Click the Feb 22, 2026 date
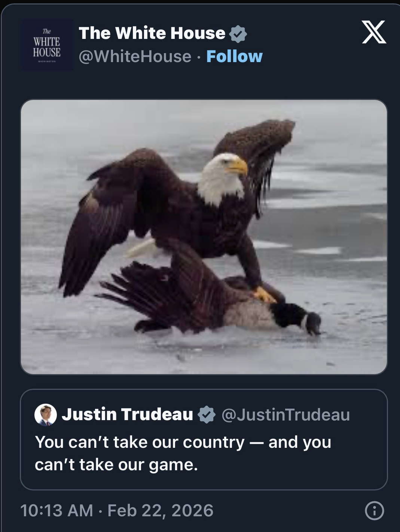This screenshot has width=400, height=532. point(161,511)
